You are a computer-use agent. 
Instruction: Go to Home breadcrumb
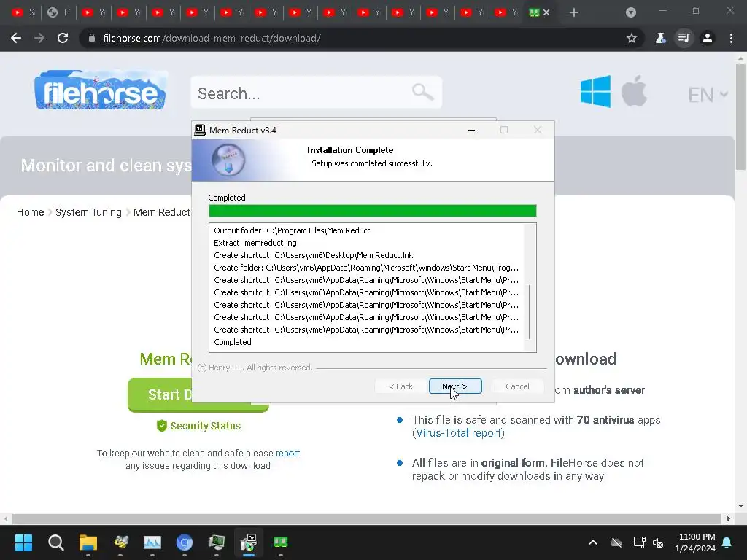30,212
